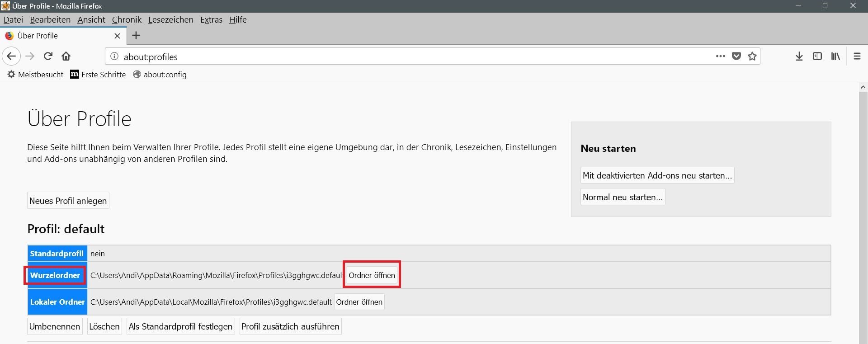
Task: Open the Ansicht menu
Action: [x=91, y=20]
